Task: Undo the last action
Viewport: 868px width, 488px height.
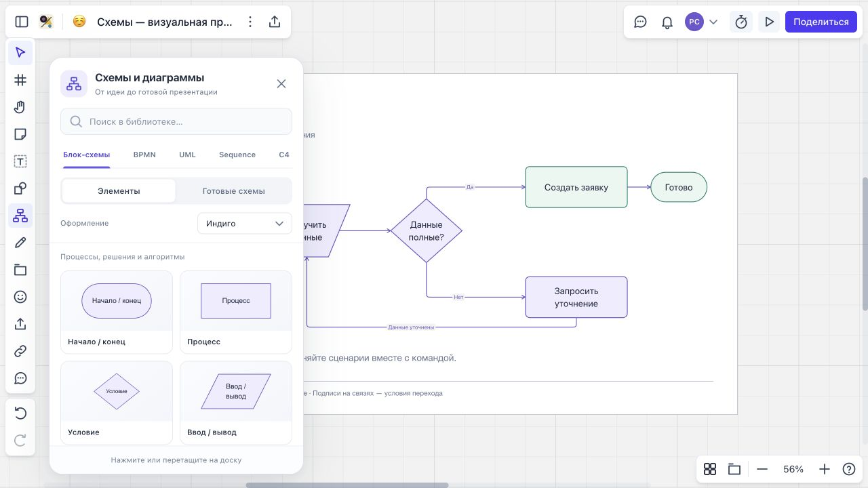Action: 20,413
